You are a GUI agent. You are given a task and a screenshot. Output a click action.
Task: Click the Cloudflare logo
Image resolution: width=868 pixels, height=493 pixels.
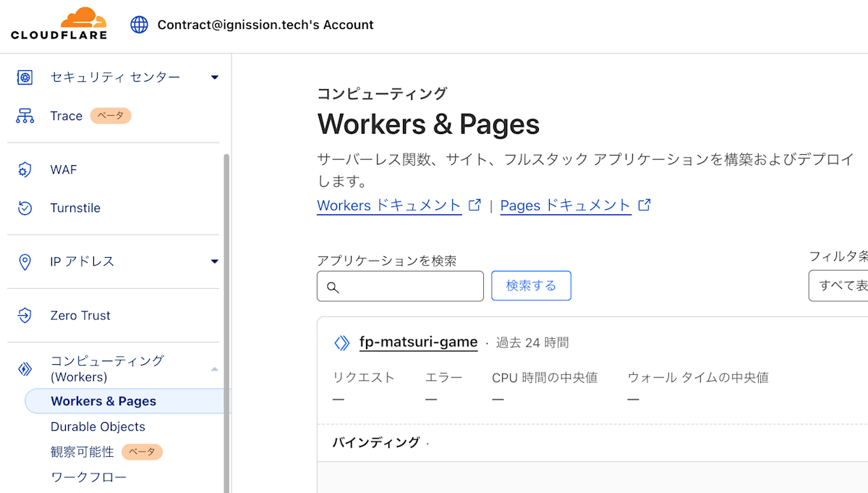(x=59, y=25)
